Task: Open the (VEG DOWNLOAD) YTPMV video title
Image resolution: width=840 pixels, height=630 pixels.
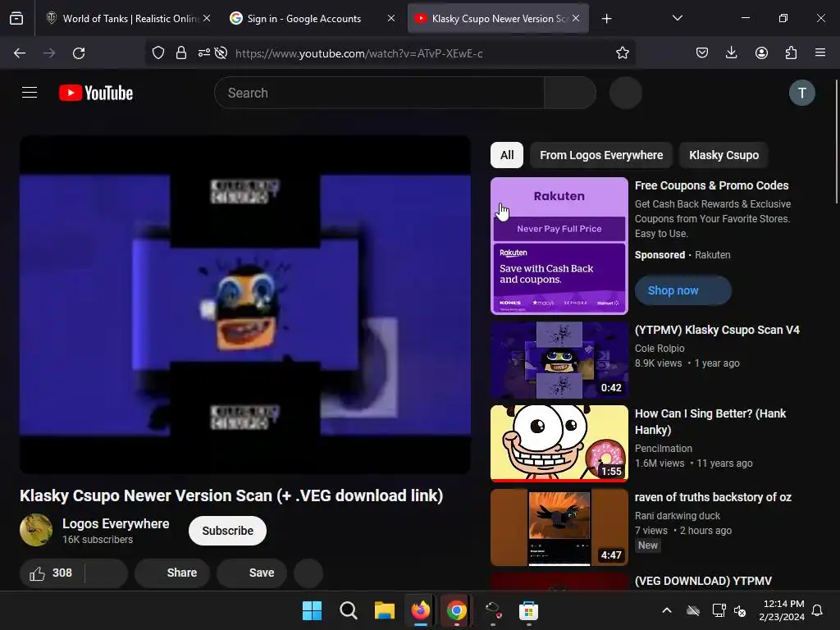Action: pos(703,581)
